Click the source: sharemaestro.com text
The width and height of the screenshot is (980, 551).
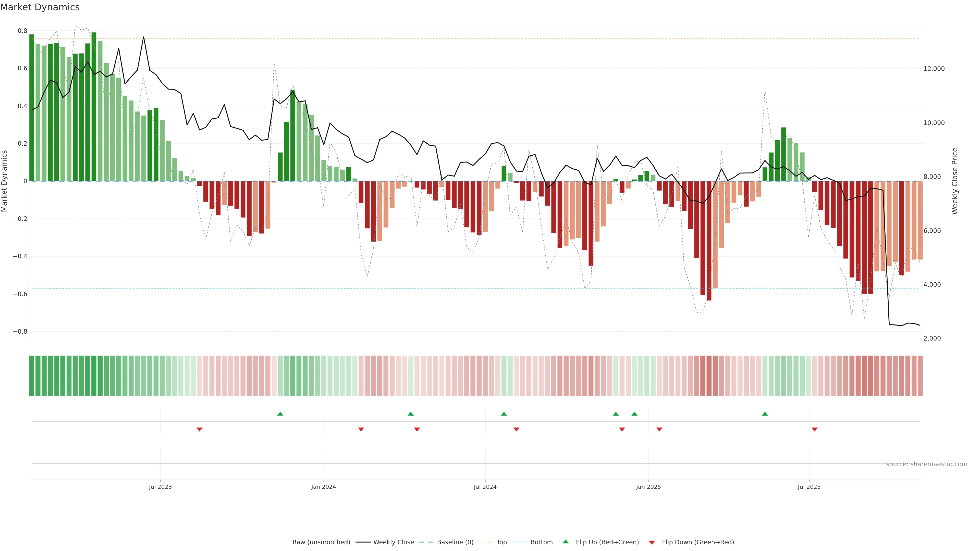pos(926,464)
